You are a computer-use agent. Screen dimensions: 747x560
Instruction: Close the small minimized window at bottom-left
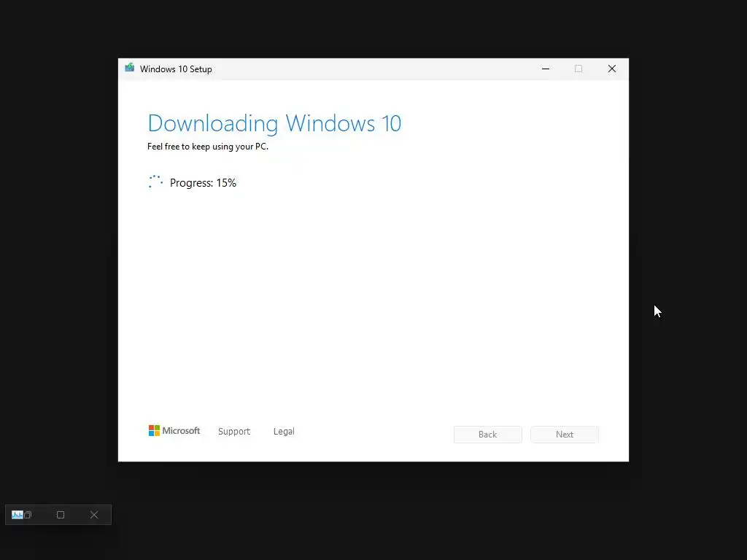click(94, 515)
